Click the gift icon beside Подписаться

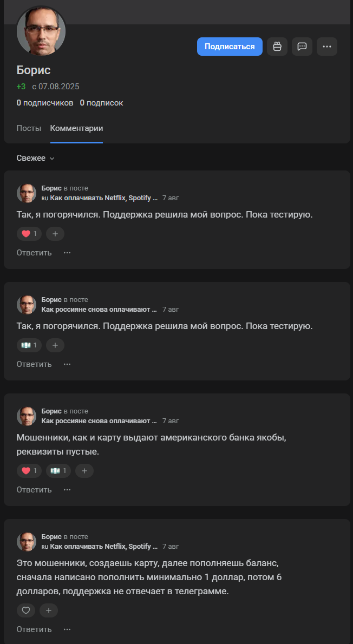click(277, 47)
